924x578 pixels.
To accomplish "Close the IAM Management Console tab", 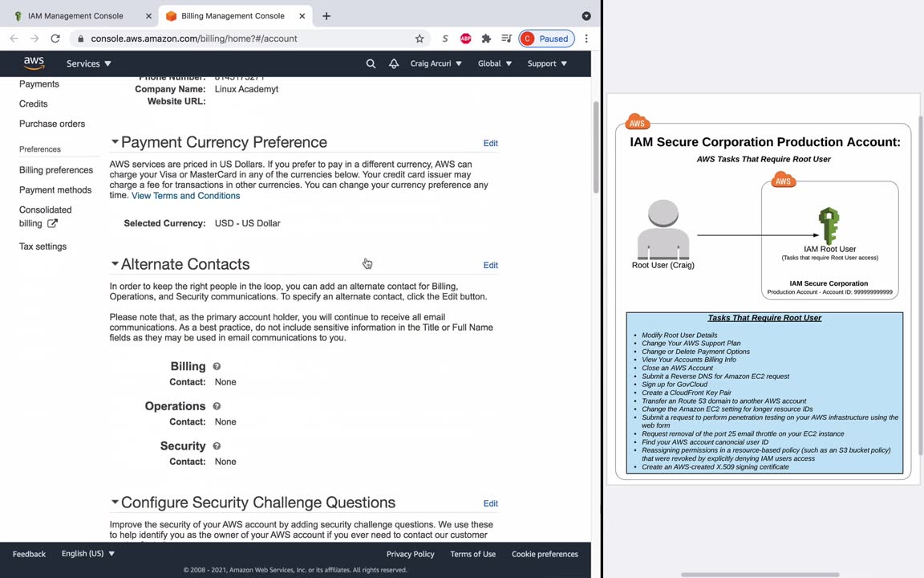I will click(148, 16).
